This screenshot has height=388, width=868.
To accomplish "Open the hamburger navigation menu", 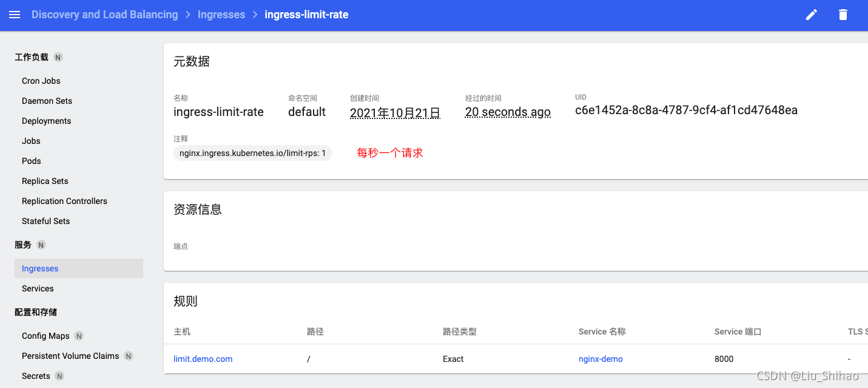I will [15, 15].
